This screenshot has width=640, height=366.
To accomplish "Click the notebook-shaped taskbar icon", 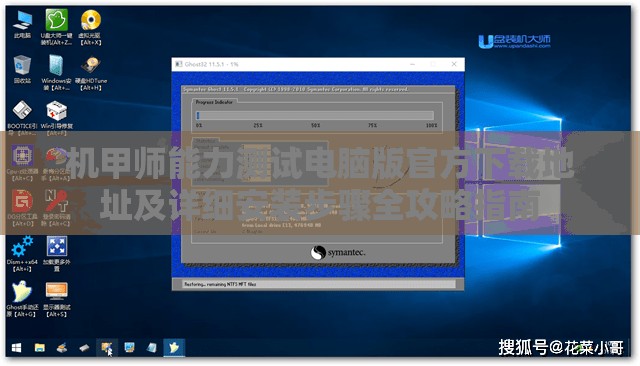I will (151, 348).
